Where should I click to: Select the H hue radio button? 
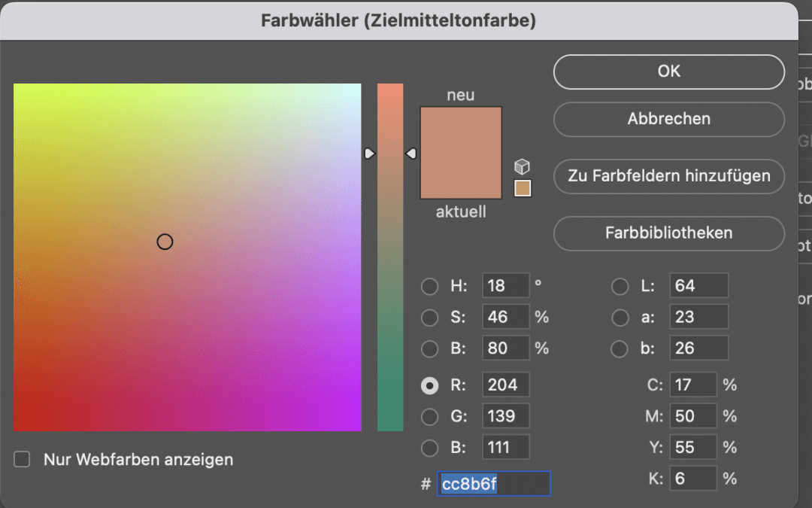(x=429, y=286)
